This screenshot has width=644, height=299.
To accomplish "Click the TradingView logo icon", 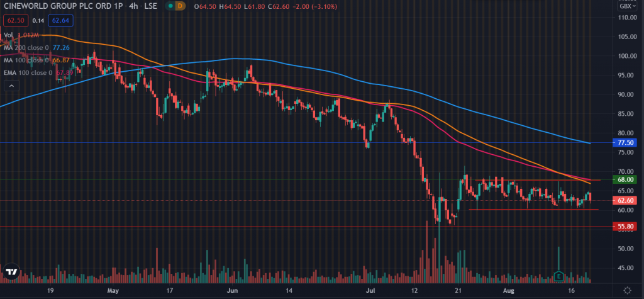I will (x=11, y=273).
